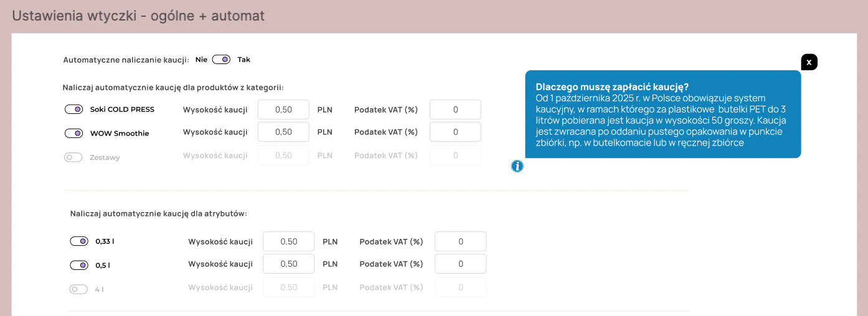
Task: Toggle automatic deposit calculation switch
Action: pyautogui.click(x=221, y=60)
